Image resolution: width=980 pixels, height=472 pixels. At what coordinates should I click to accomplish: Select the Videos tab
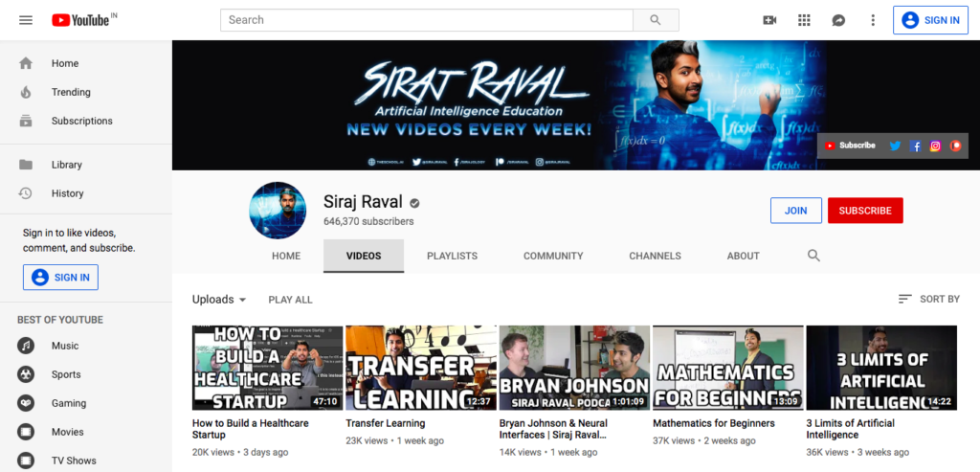(x=364, y=256)
